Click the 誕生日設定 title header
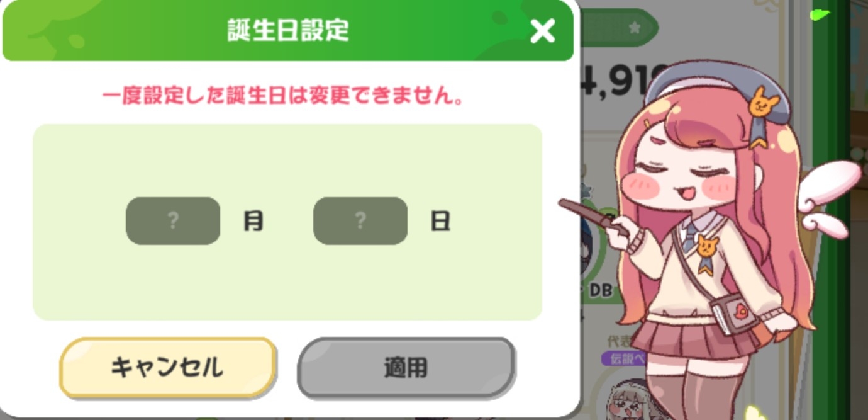Screen dimensions: 868x420 pyautogui.click(x=288, y=30)
